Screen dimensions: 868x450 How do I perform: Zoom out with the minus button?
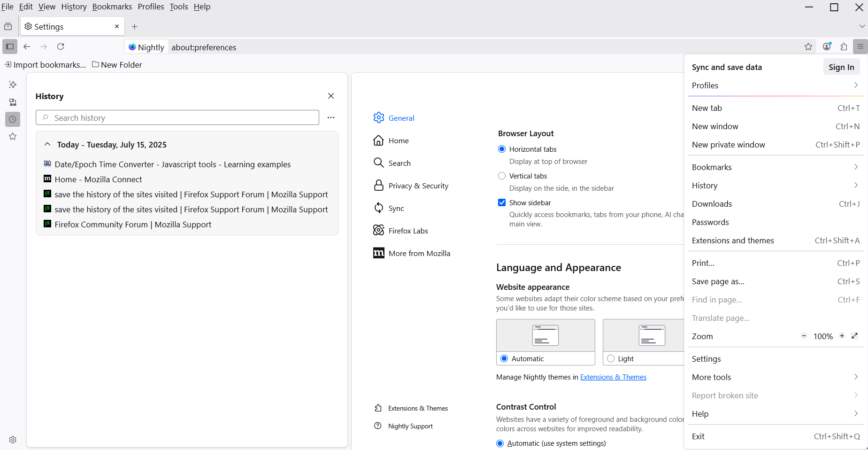point(804,336)
